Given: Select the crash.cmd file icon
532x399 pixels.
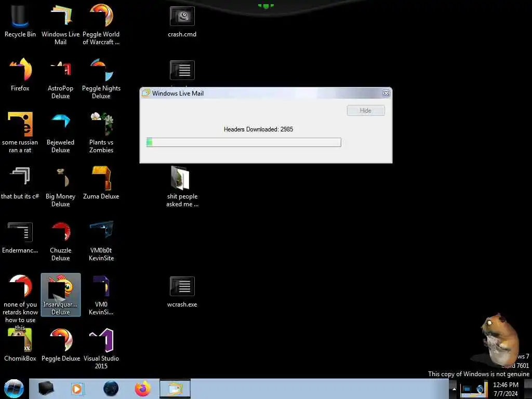Looking at the screenshot, I should coord(182,21).
